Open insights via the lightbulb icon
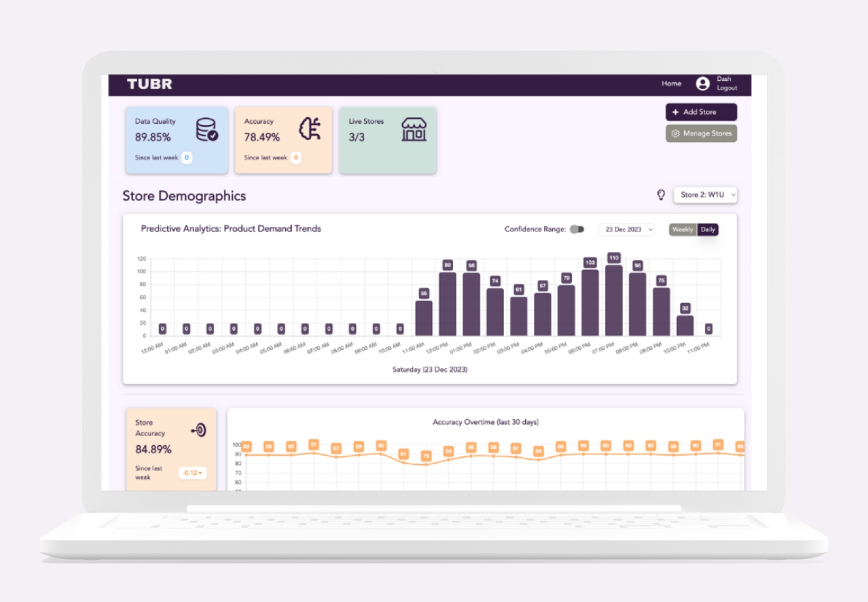This screenshot has width=868, height=602. tap(661, 195)
